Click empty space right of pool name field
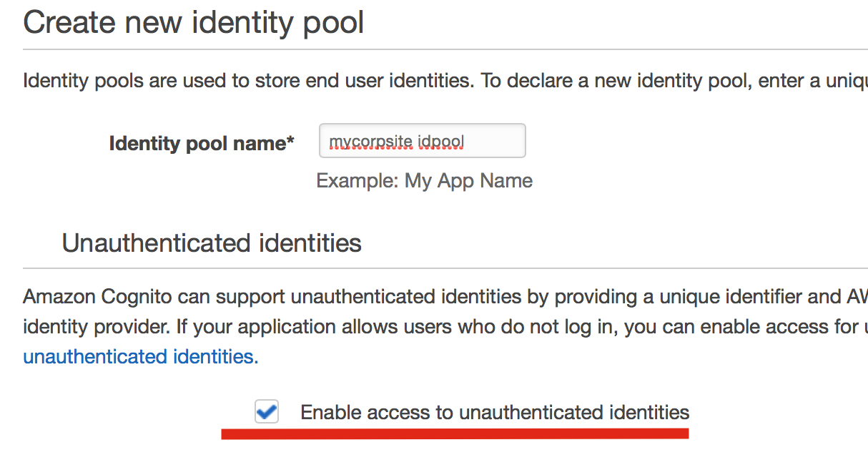Viewport: 868px width, 465px height. click(679, 141)
